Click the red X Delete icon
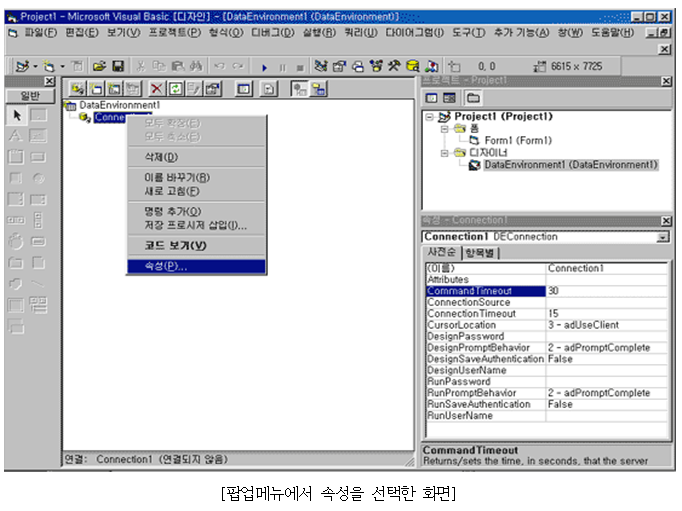682x511 pixels. coord(156,89)
